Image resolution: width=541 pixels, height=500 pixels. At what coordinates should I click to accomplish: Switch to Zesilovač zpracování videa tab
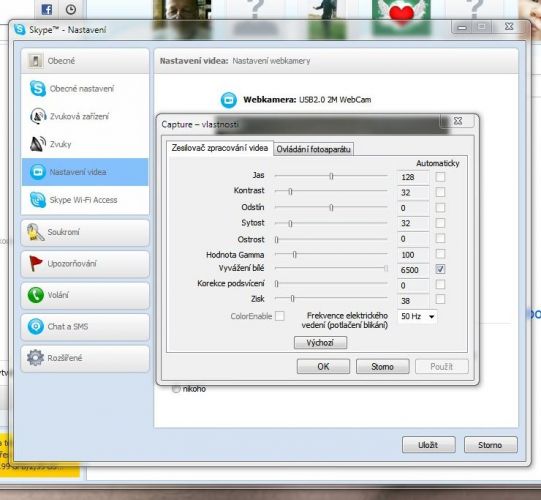[x=220, y=148]
